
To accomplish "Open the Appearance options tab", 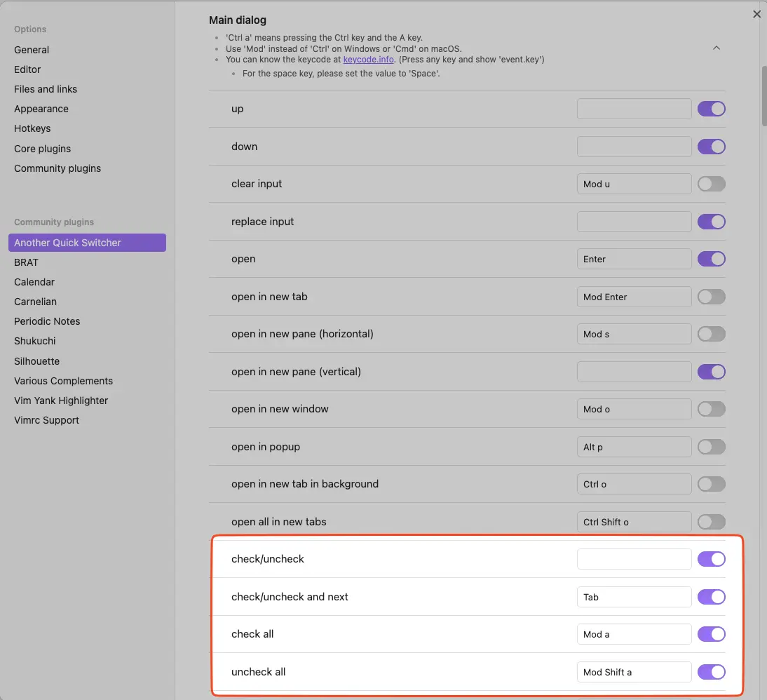I will pyautogui.click(x=41, y=109).
